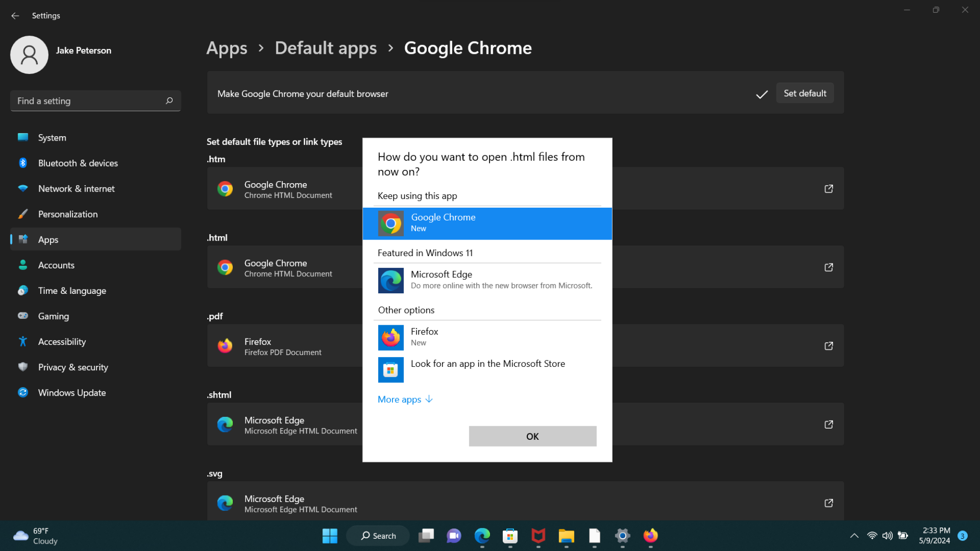Viewport: 980px width, 551px height.
Task: Click the OK button to confirm
Action: [533, 435]
